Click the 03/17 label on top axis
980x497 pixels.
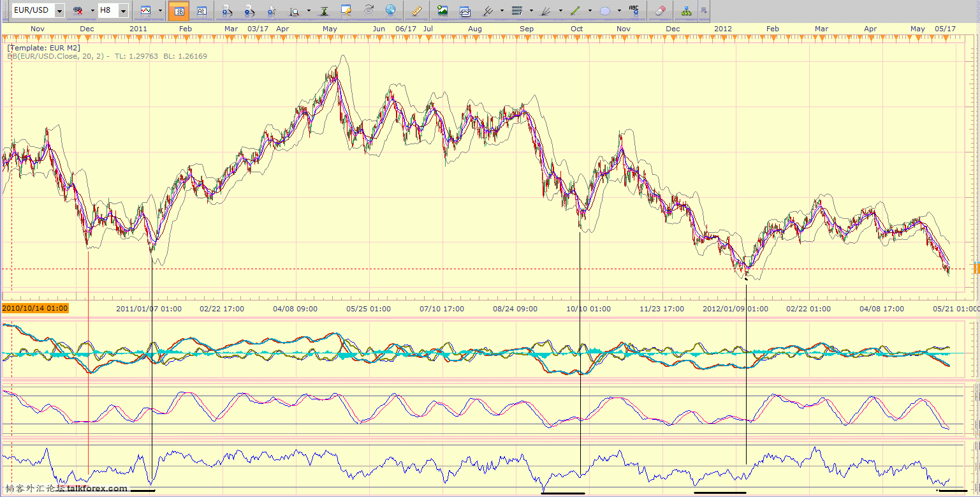[x=258, y=29]
